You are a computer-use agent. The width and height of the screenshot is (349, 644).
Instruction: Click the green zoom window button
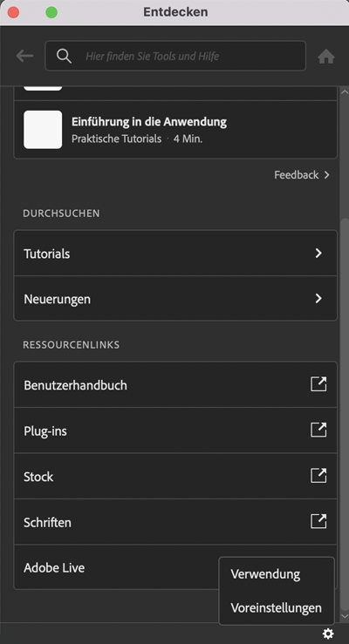51,12
